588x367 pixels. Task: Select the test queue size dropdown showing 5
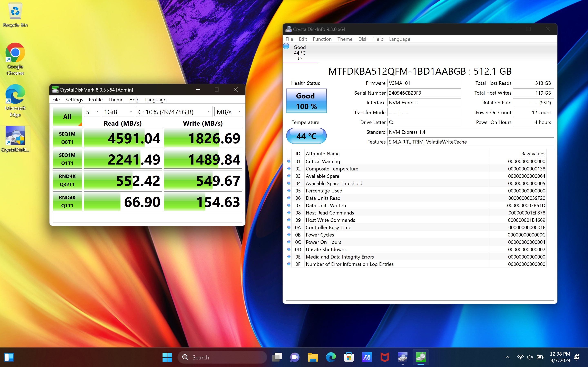coord(91,112)
